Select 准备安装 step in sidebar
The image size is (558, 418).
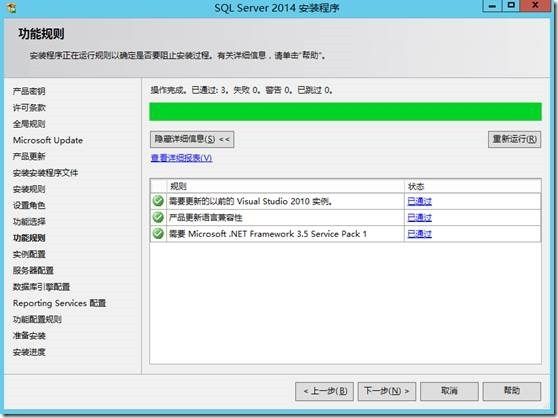click(29, 335)
